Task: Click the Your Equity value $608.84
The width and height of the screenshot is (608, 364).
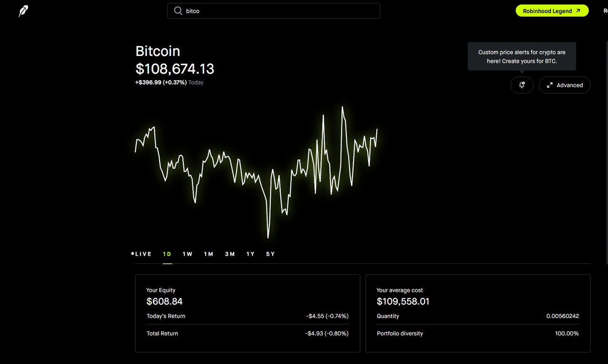Action: [x=165, y=301]
